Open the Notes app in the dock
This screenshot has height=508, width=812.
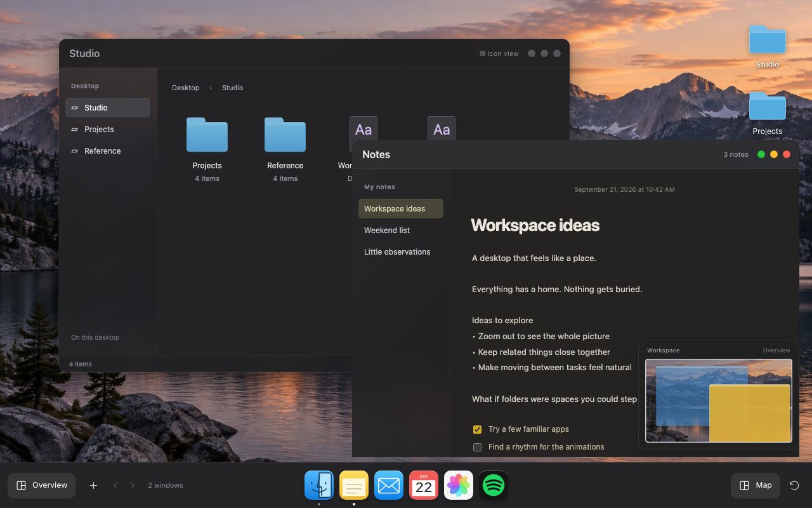click(354, 485)
